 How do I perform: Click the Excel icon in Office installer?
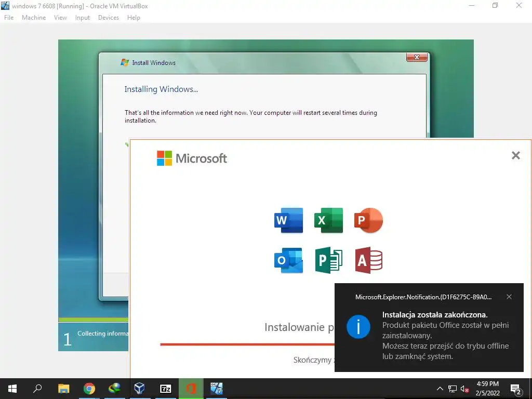tap(328, 220)
